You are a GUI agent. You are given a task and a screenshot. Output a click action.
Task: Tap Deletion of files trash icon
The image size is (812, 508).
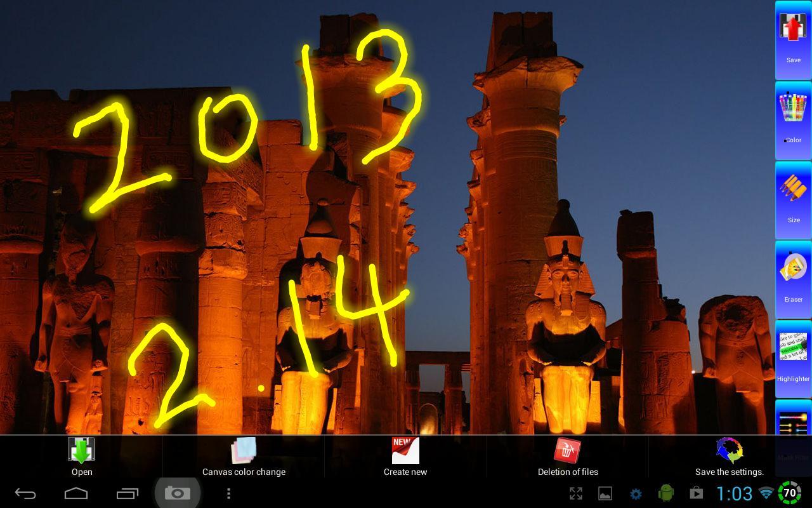tap(567, 457)
